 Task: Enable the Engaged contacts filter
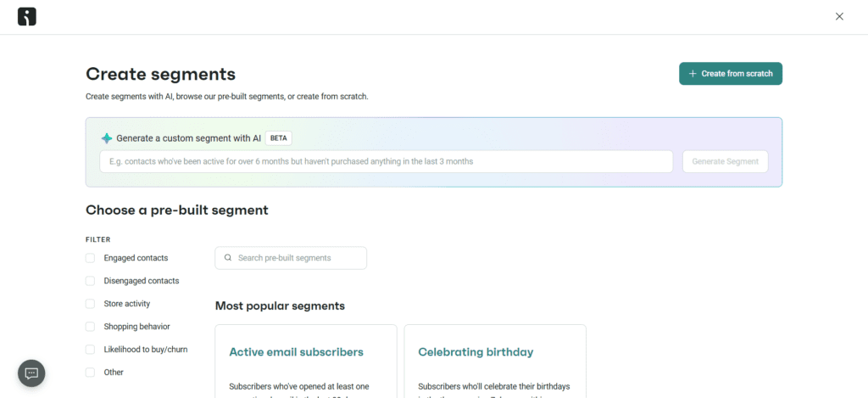[90, 258]
